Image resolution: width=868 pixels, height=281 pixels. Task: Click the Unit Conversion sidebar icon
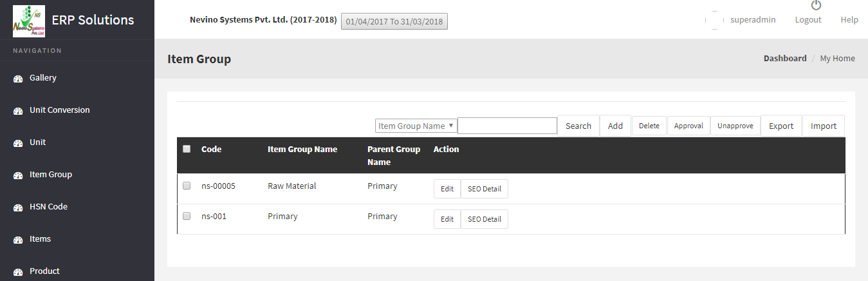[18, 111]
